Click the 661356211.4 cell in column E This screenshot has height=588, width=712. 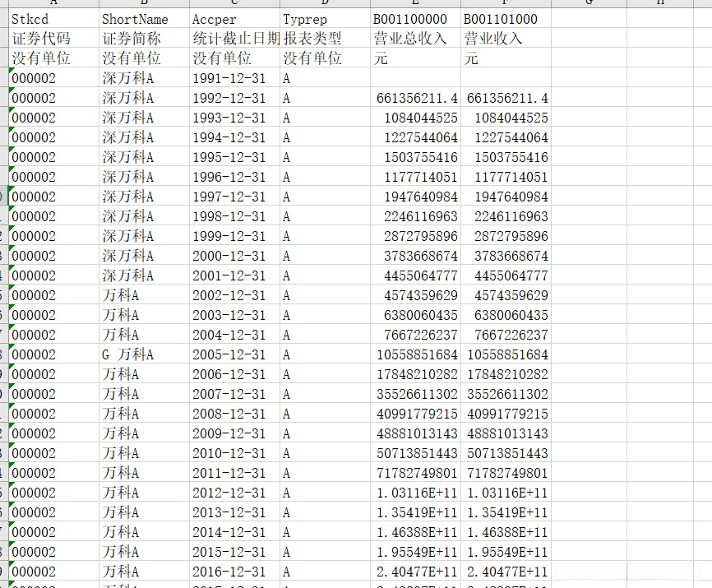(415, 98)
